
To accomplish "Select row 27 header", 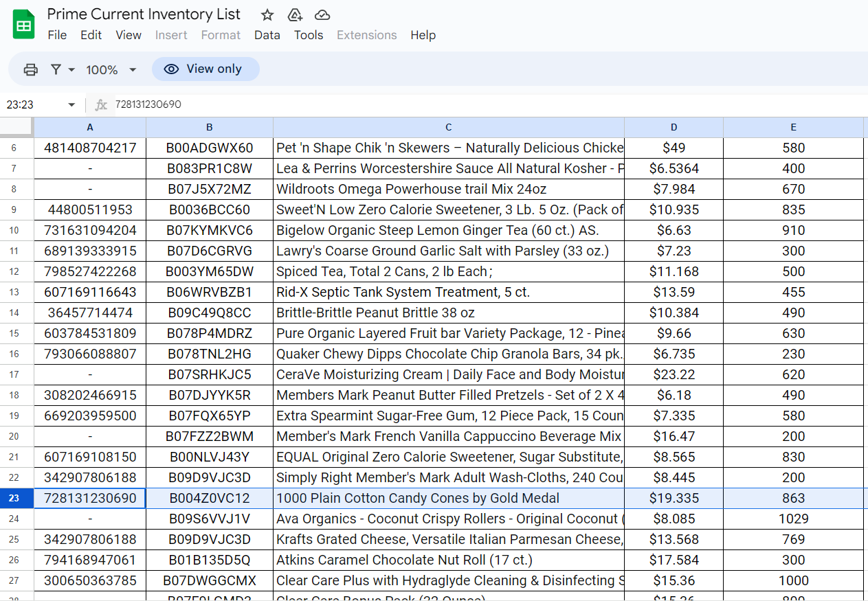I will coord(16,580).
